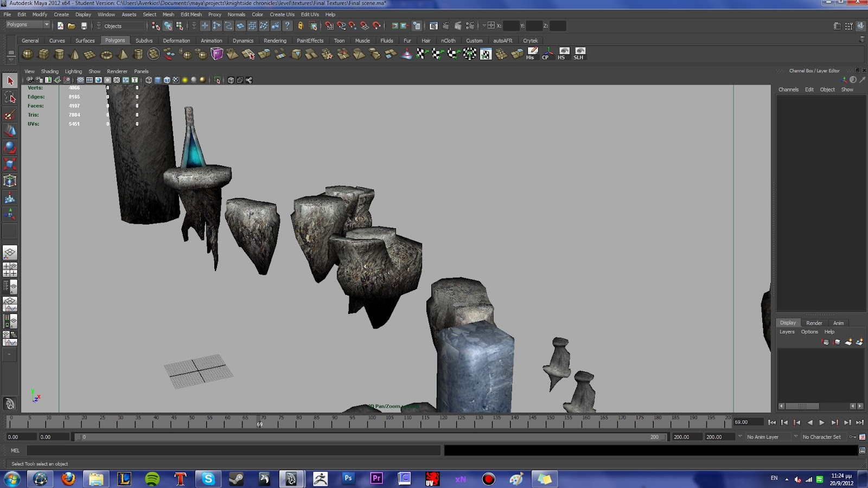868x488 pixels.
Task: Switch to the Render tab in Layer Editor
Action: point(814,323)
